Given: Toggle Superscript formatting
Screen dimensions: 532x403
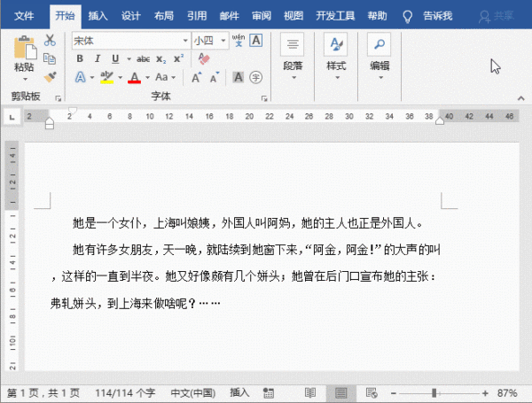Looking at the screenshot, I should 178,58.
